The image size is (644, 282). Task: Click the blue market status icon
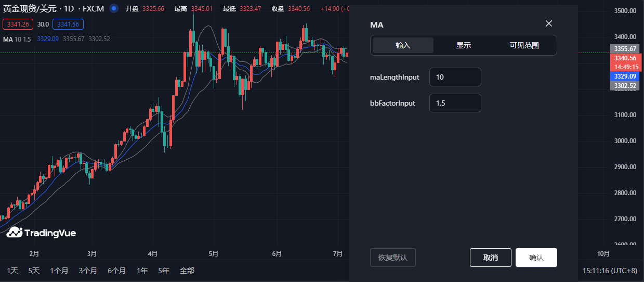tap(114, 9)
